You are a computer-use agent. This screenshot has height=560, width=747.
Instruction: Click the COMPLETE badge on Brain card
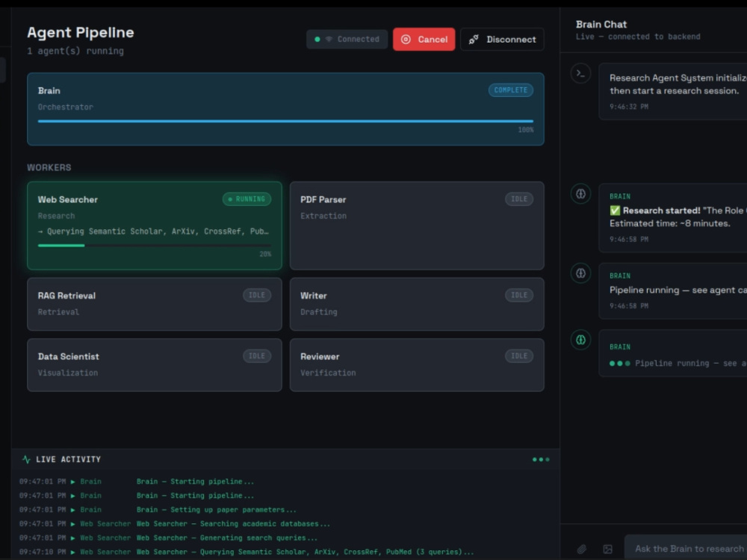pyautogui.click(x=511, y=90)
